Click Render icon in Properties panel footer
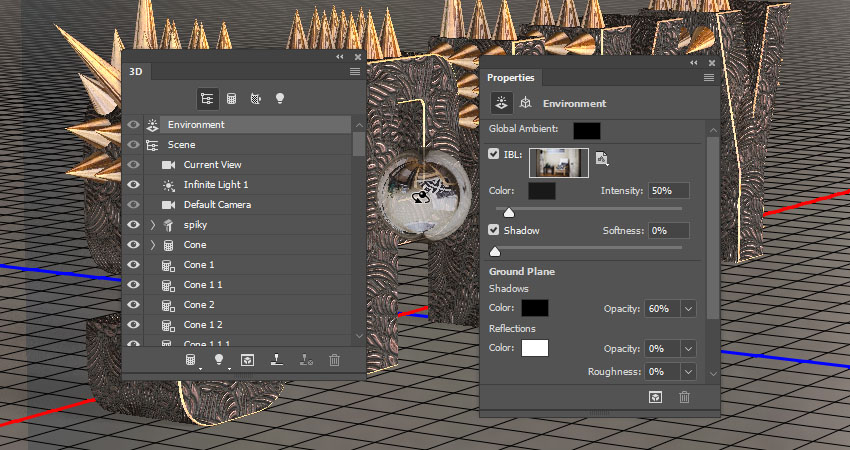850x450 pixels. tap(655, 397)
